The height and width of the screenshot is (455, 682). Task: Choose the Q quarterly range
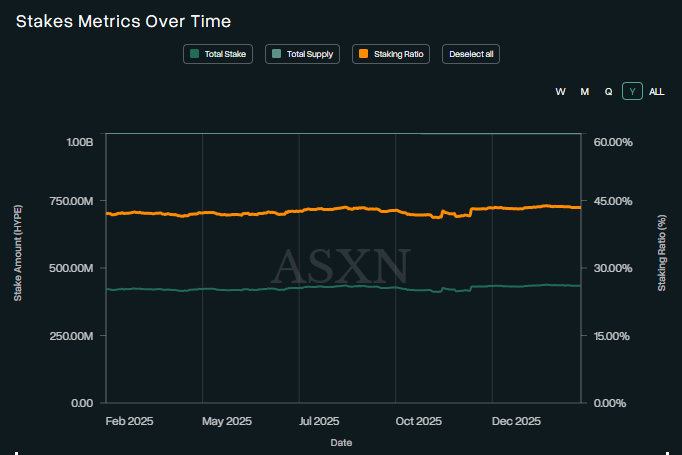[x=608, y=91]
